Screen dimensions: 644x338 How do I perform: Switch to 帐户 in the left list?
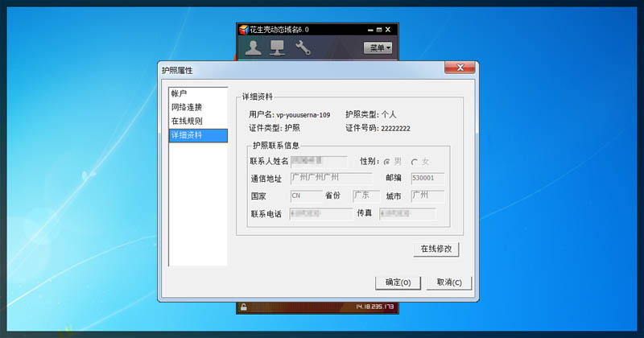[x=198, y=93]
